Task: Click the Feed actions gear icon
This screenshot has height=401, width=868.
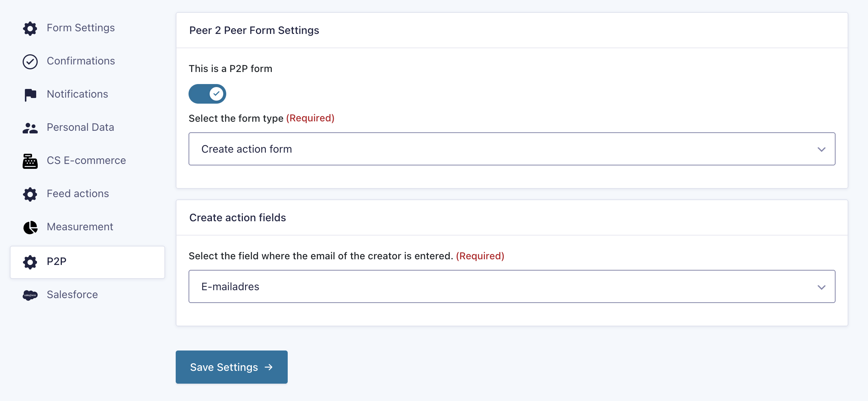Action: (x=30, y=194)
